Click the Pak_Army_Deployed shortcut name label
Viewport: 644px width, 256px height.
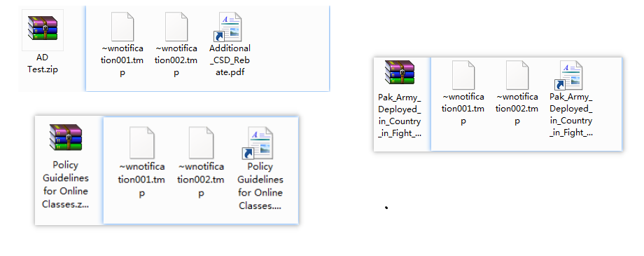click(571, 115)
